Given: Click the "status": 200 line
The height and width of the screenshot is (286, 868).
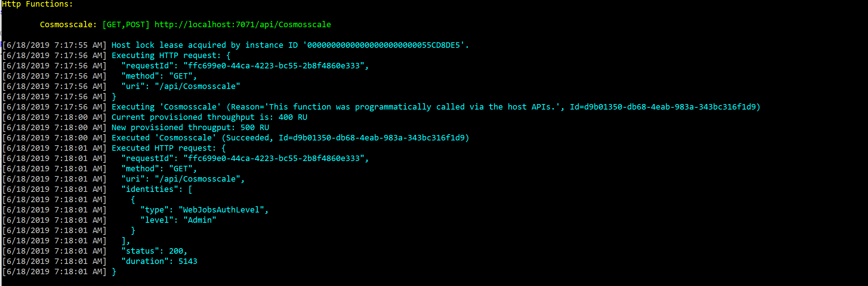Looking at the screenshot, I should 154,251.
